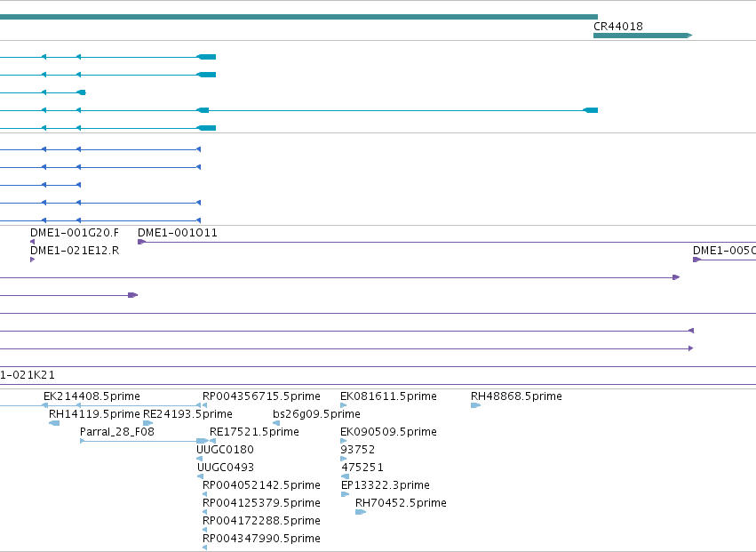Select the UUGC0493 label
This screenshot has width=756, height=552.
tap(226, 468)
